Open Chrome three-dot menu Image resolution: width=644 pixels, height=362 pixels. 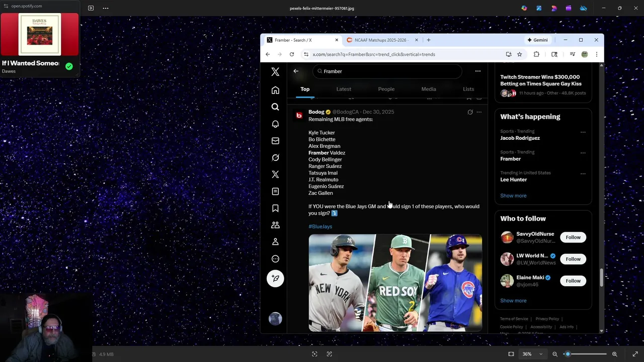[596, 54]
